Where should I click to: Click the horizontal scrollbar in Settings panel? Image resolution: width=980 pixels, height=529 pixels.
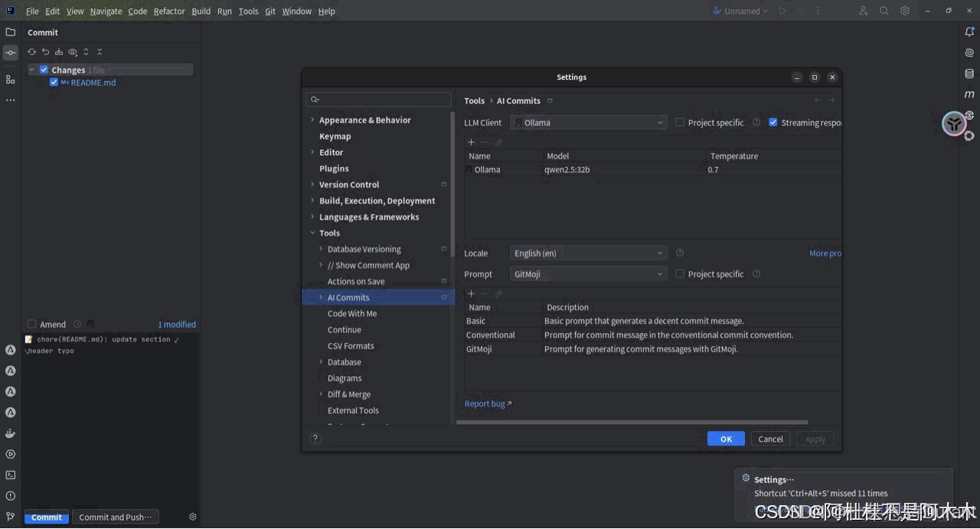tap(632, 422)
